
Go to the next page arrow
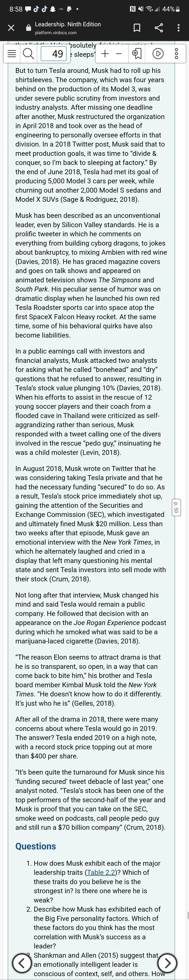(167, 962)
